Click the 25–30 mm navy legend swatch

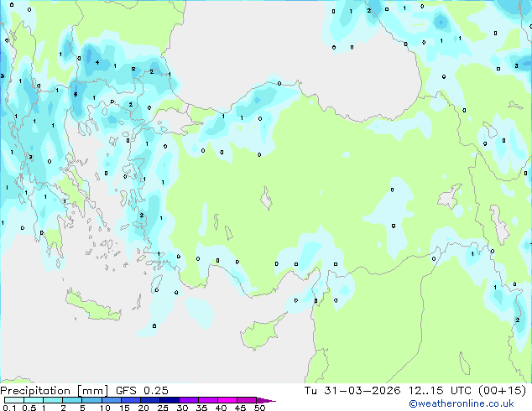pyautogui.click(x=169, y=400)
